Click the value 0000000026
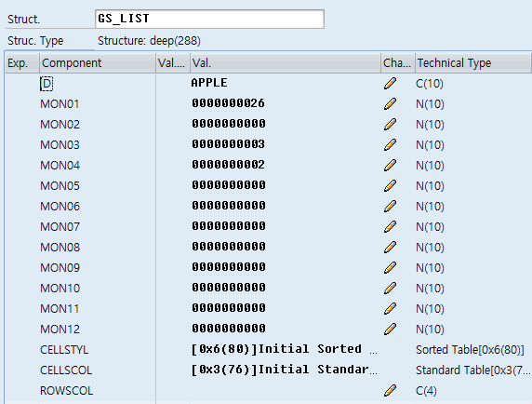The image size is (532, 404). click(x=228, y=103)
